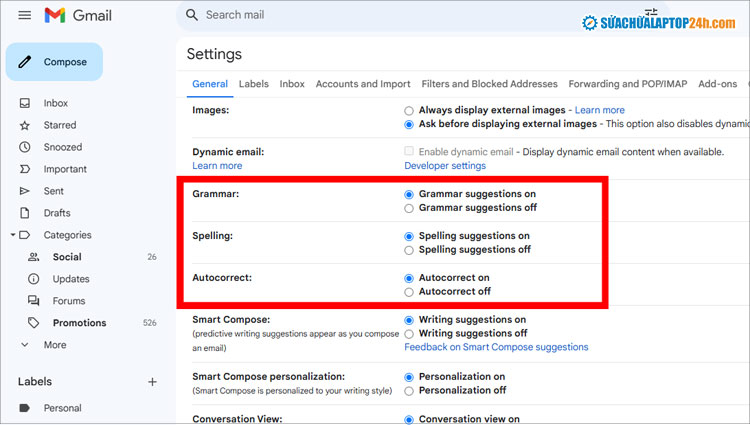Open Starred mail via star icon
Viewport: 750px width, 425px height.
25,125
